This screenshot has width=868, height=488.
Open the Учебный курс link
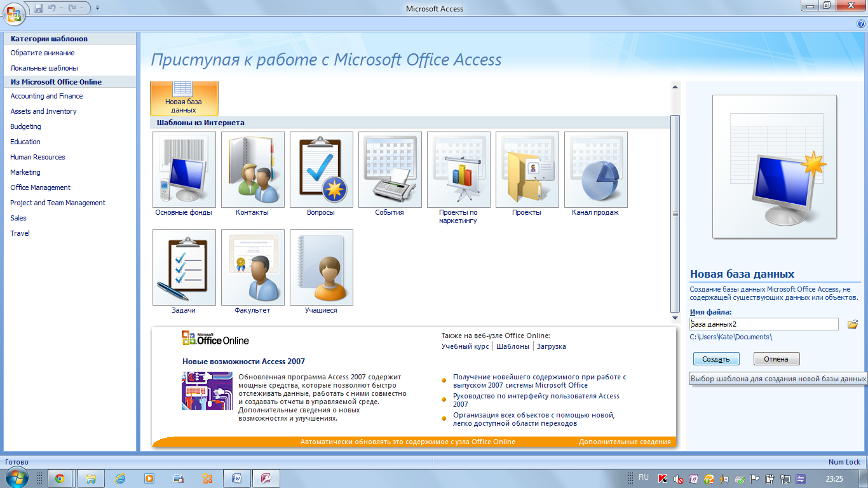pyautogui.click(x=465, y=346)
